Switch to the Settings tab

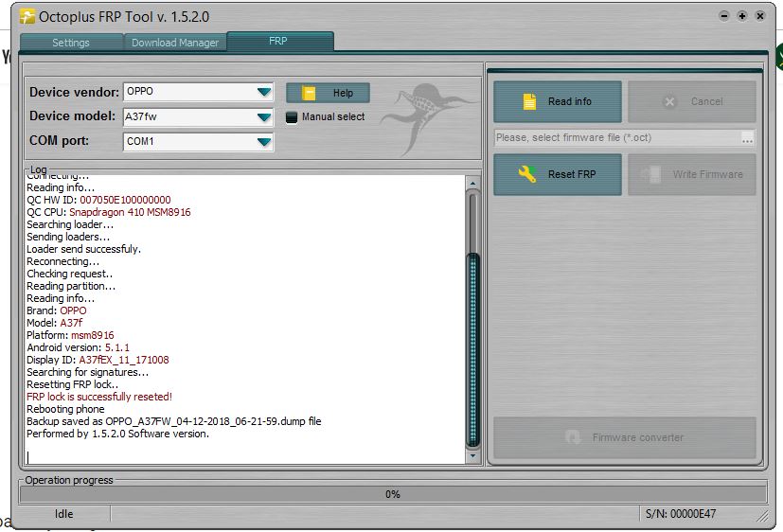click(71, 43)
